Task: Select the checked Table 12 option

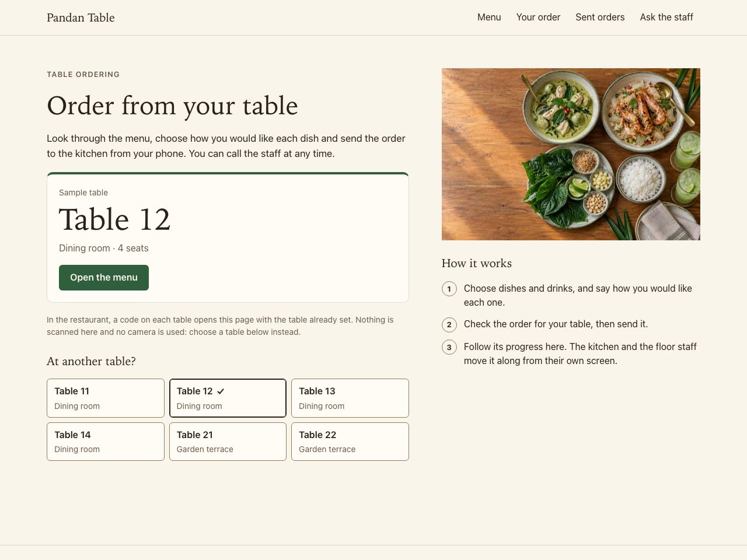Action: [228, 398]
